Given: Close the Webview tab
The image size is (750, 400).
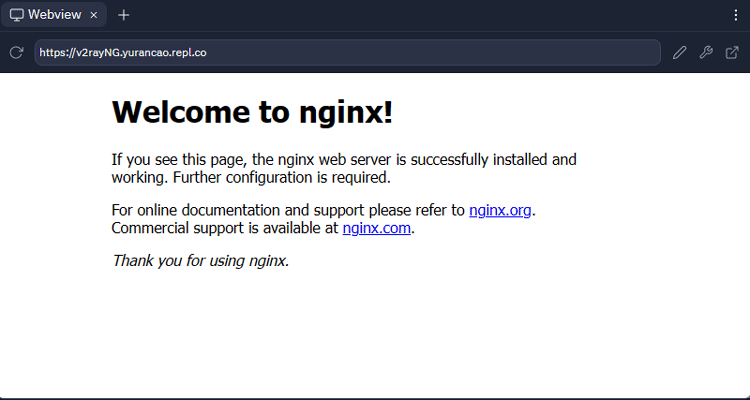Looking at the screenshot, I should [94, 15].
